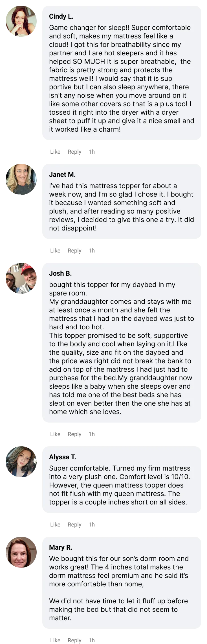Click middle blurred action below Josh B.'s review
Screen dimensions: 207x644
click(75, 434)
